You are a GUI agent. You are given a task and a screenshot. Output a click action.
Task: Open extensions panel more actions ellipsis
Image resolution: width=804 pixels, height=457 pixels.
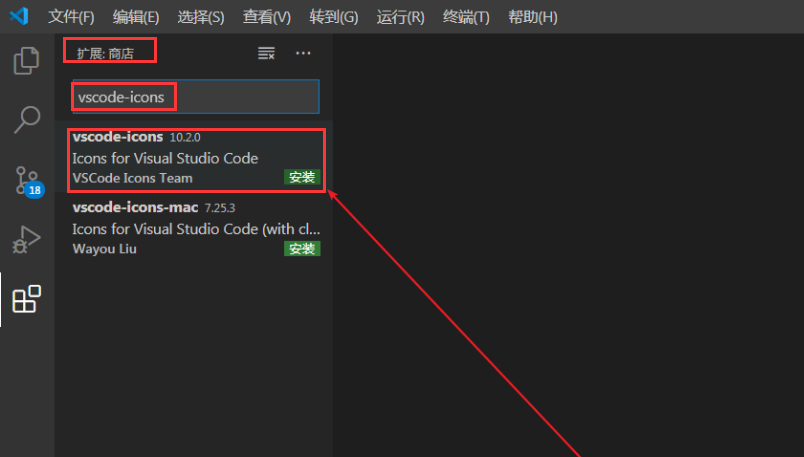[x=303, y=53]
